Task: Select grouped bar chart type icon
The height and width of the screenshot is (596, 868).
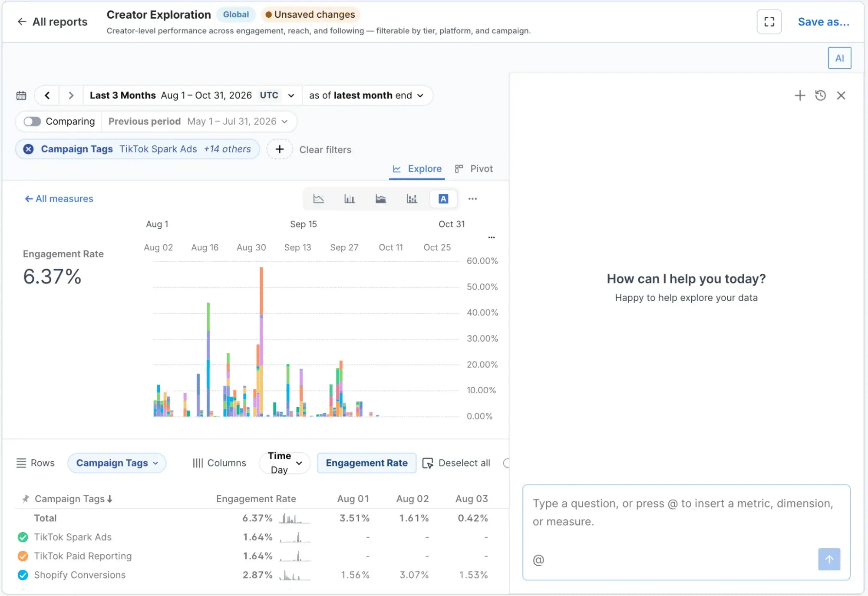Action: click(x=412, y=199)
